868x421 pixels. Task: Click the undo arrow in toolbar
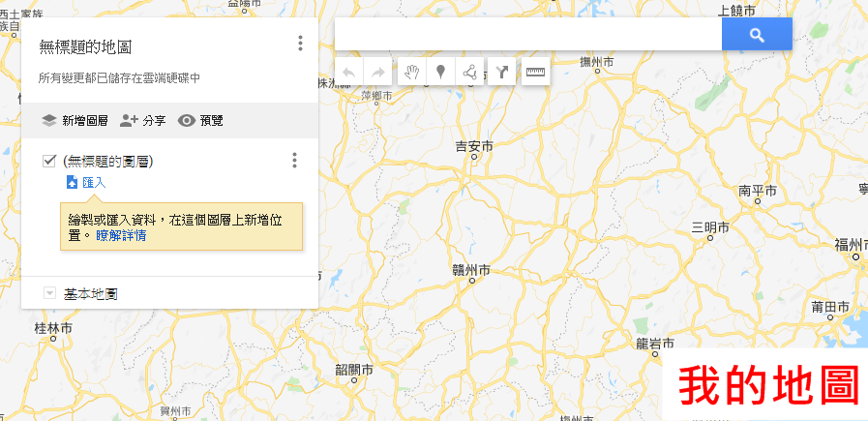(348, 72)
